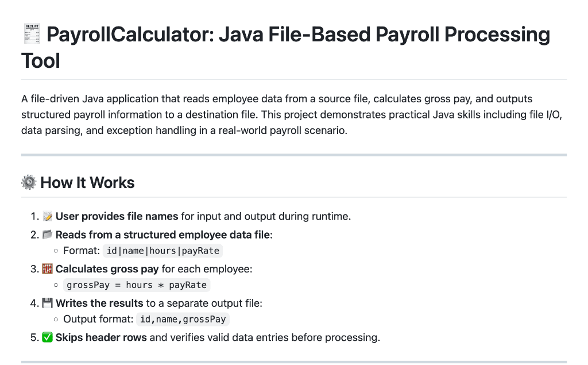This screenshot has width=588, height=365.
Task: Click the horizontal divider above How It Works
Action: tap(294, 155)
